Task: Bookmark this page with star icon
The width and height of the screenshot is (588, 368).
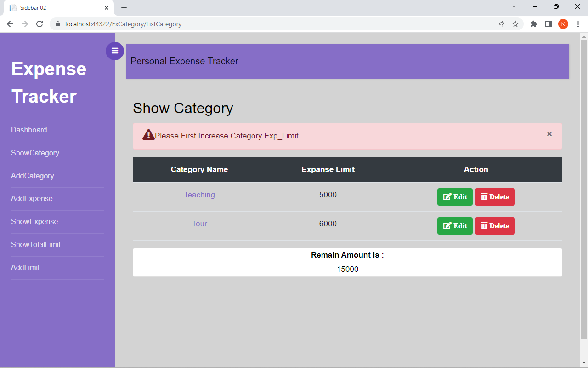Action: coord(515,24)
